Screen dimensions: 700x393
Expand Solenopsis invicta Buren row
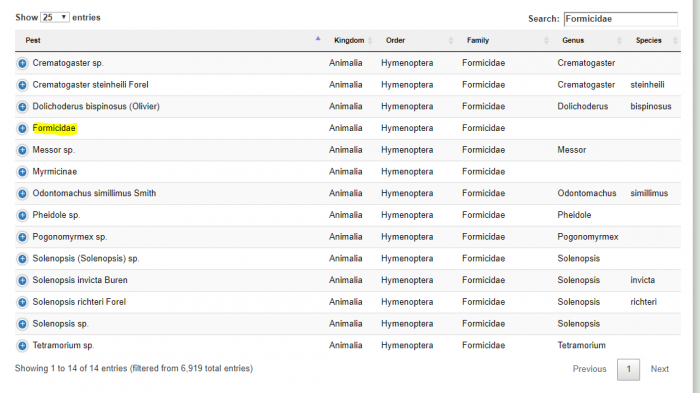pyautogui.click(x=22, y=280)
